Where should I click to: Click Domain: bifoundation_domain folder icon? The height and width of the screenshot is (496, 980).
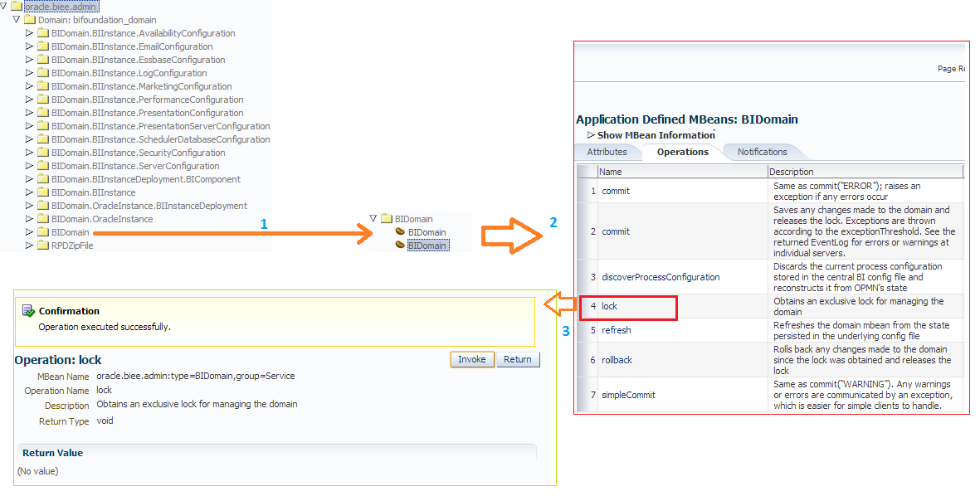coord(29,19)
